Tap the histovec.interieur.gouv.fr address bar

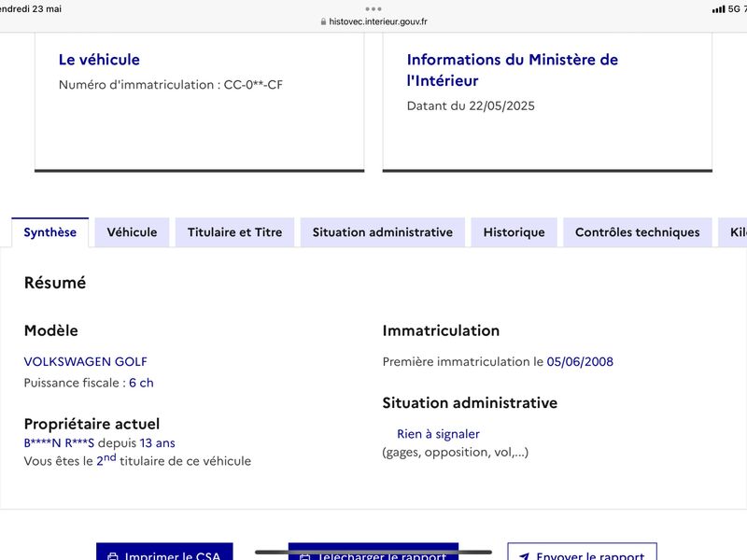tap(373, 21)
